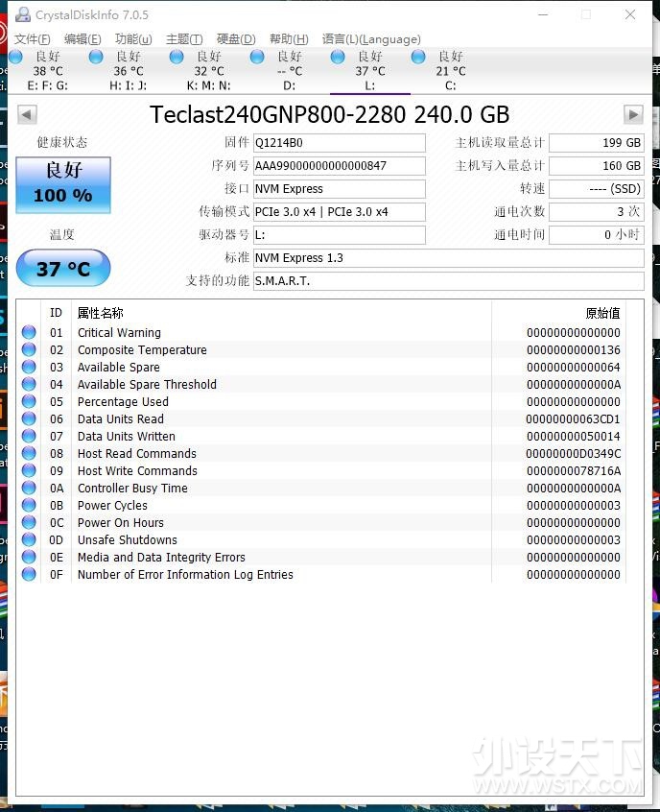Click the status icon for Percentage Used
660x812 pixels.
click(x=29, y=401)
